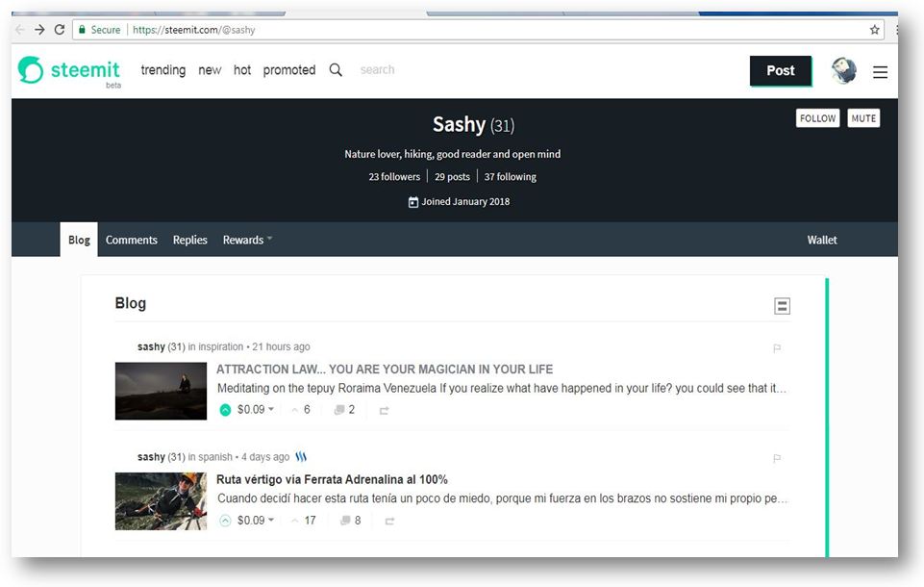The image size is (924, 587).
Task: Open the 29 posts link
Action: (452, 176)
